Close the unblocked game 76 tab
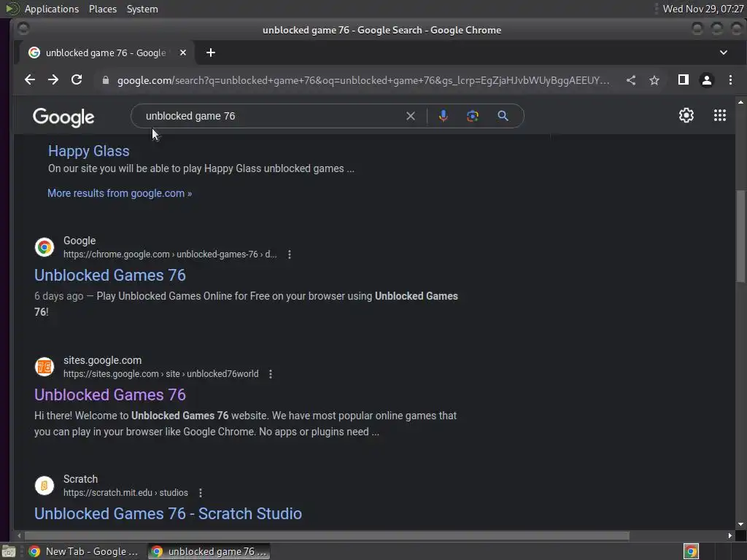 point(183,52)
